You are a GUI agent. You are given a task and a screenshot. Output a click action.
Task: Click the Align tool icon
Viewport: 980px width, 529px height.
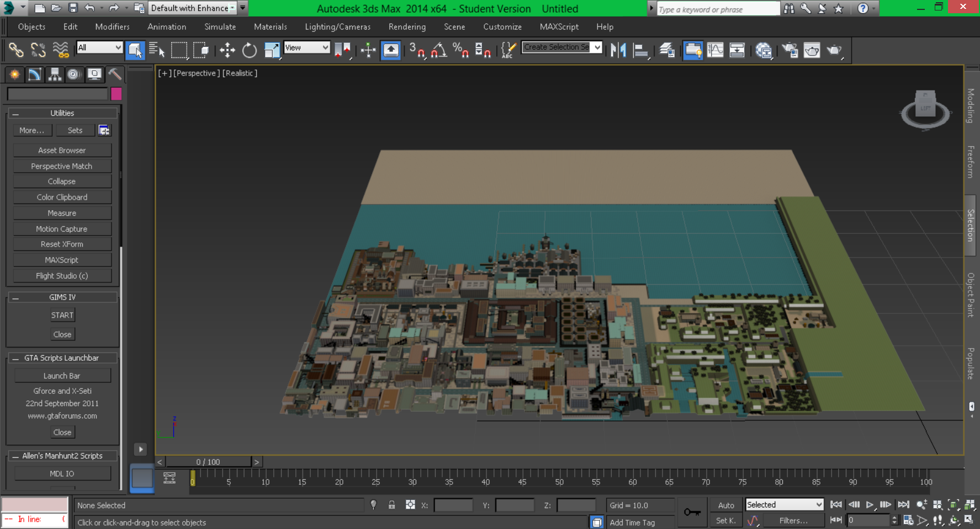click(640, 50)
